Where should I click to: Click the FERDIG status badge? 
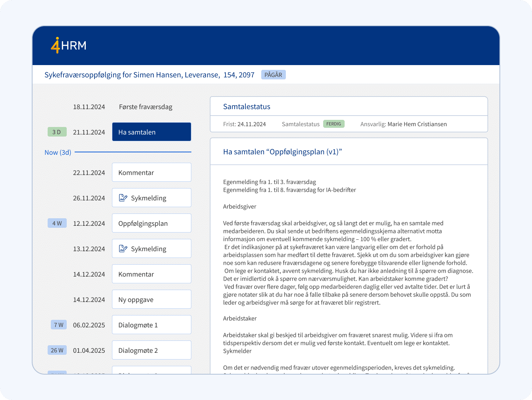[x=333, y=124]
